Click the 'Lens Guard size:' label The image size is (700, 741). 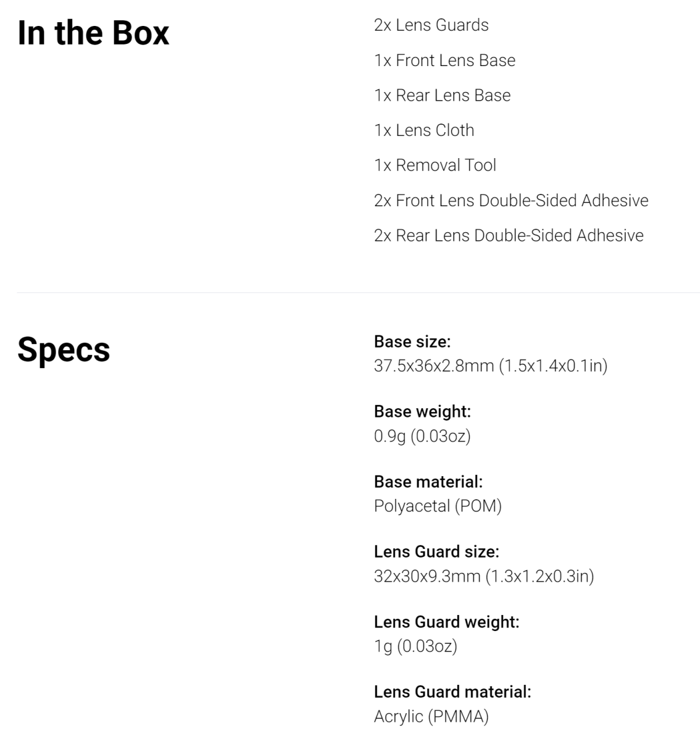[x=436, y=551]
